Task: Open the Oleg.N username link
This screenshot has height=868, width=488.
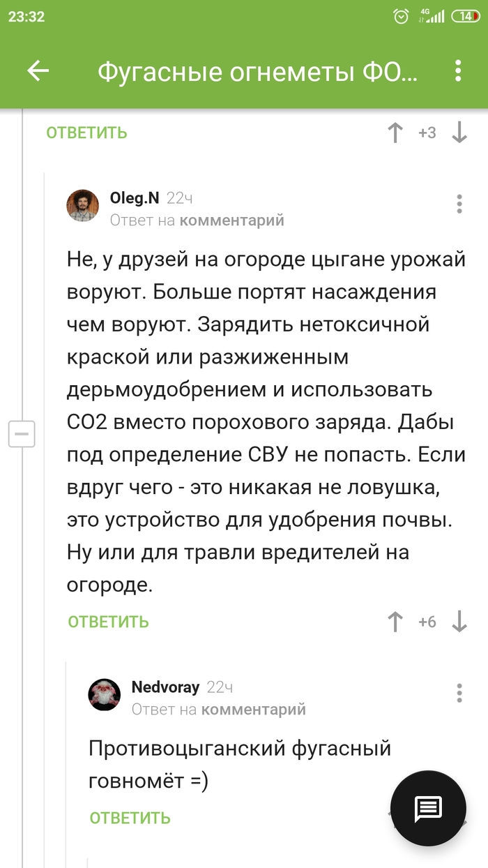Action: pyautogui.click(x=135, y=198)
